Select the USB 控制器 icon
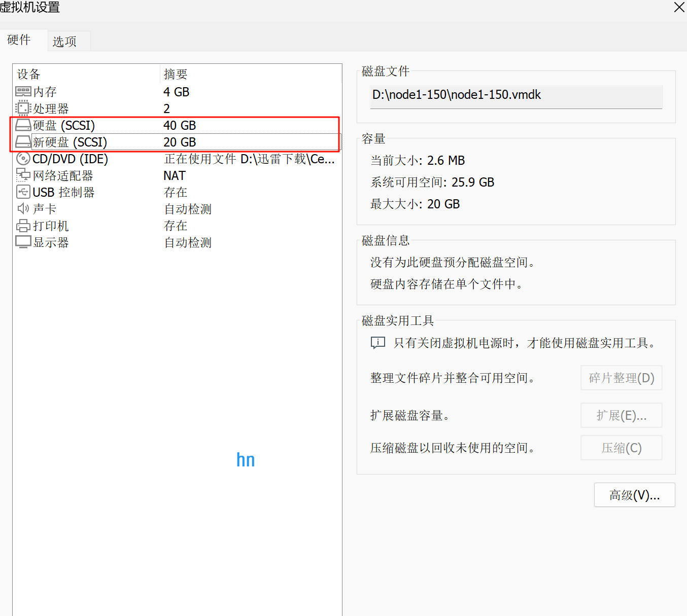Screen dimensions: 687x616 pos(23,192)
